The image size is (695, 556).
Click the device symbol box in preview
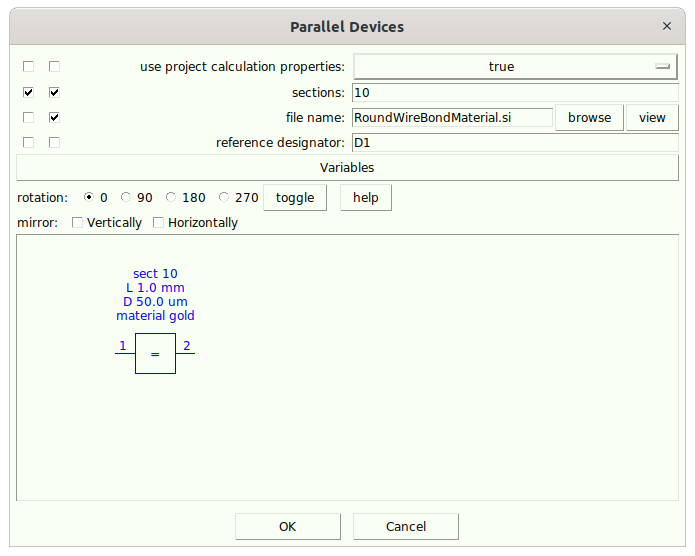[155, 353]
